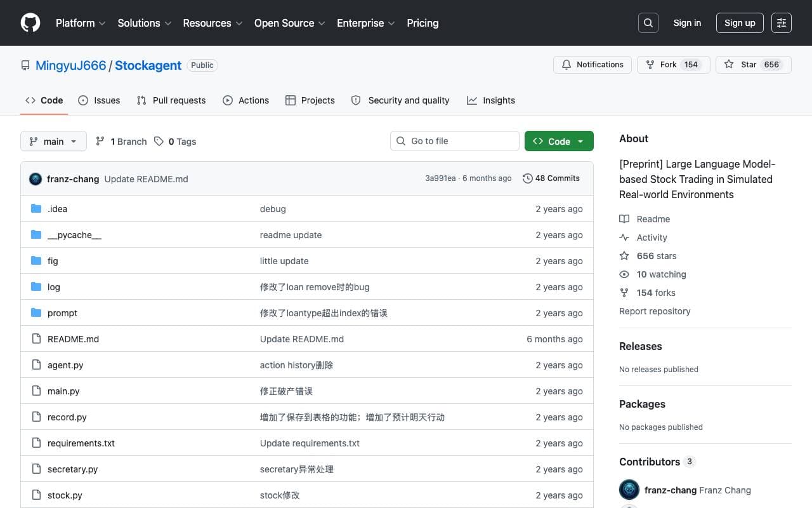
Task: Click the agent.py file icon
Action: tap(36, 365)
